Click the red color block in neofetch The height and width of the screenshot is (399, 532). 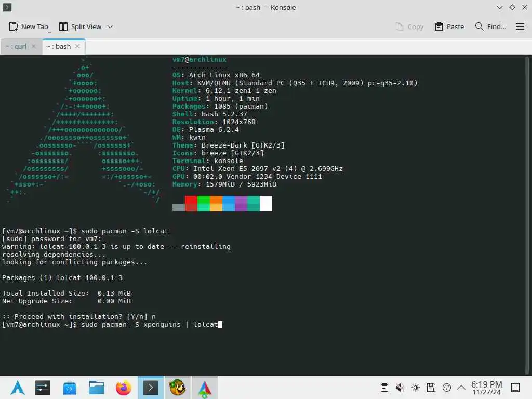[191, 204]
